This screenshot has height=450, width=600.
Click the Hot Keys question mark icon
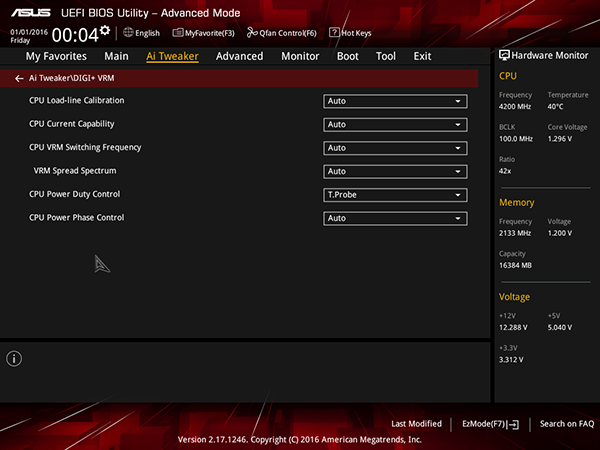[334, 33]
